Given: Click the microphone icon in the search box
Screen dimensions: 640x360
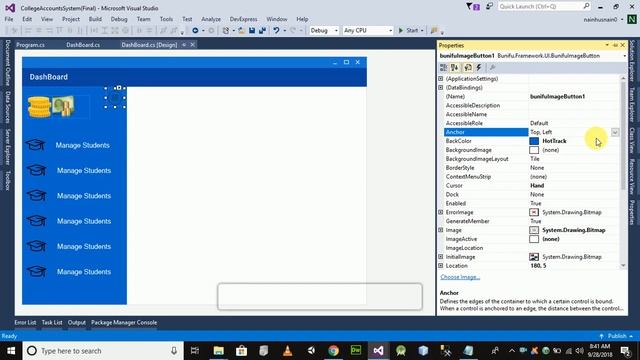Looking at the screenshot, I should [x=174, y=351].
